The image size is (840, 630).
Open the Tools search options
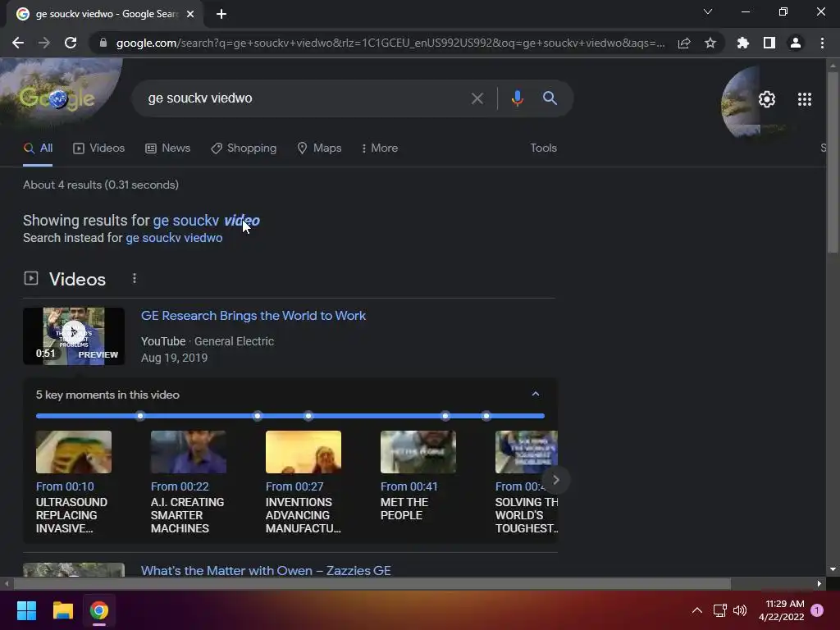(543, 148)
